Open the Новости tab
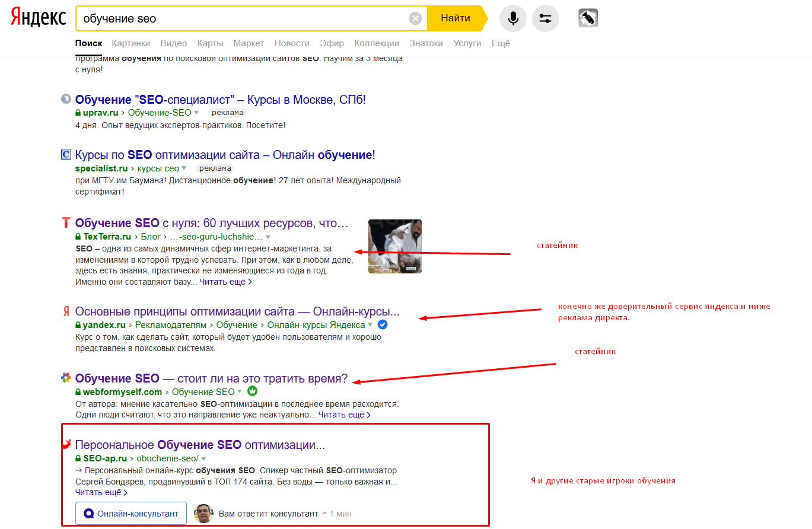 [x=292, y=43]
